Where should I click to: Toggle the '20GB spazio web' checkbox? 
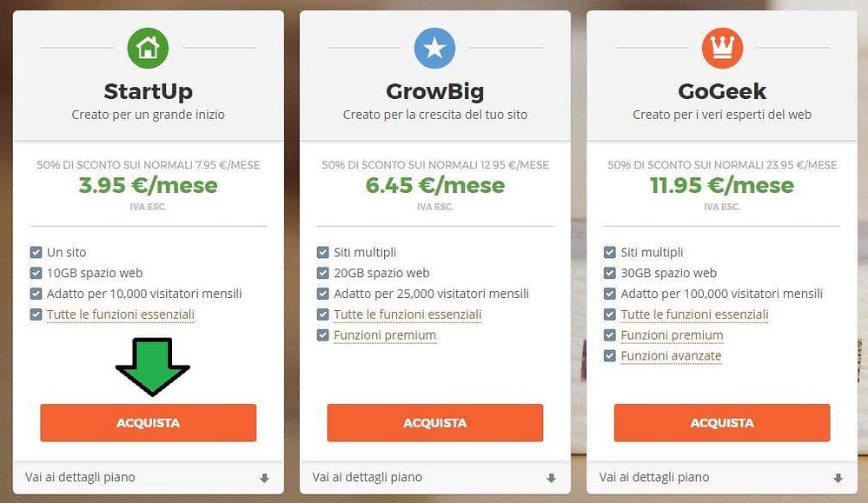(322, 273)
